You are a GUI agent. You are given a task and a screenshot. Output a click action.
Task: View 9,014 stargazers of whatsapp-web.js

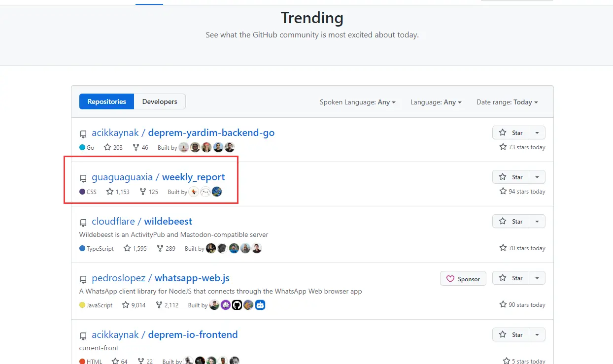tap(134, 305)
